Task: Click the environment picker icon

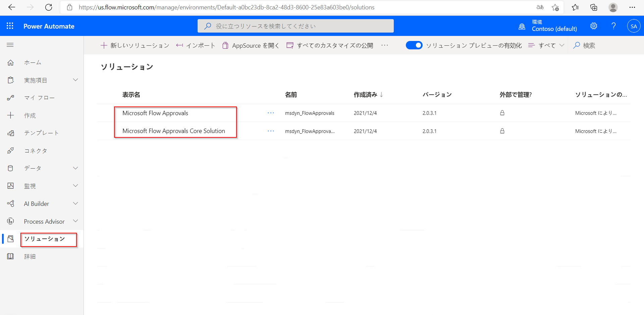Action: (x=522, y=26)
